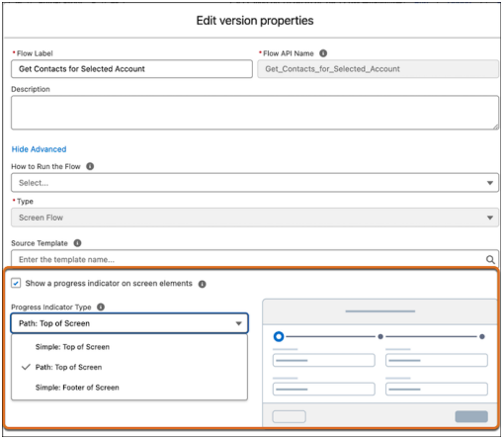Image resolution: width=504 pixels, height=440 pixels.
Task: Click checkmark icon beside Path: Top of Screen option
Action: tap(26, 367)
